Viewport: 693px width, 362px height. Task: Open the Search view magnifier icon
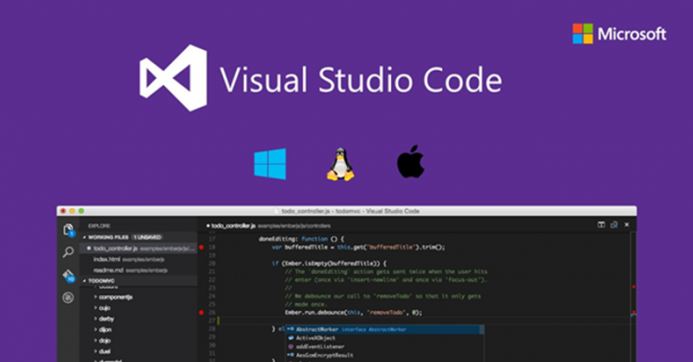point(68,252)
